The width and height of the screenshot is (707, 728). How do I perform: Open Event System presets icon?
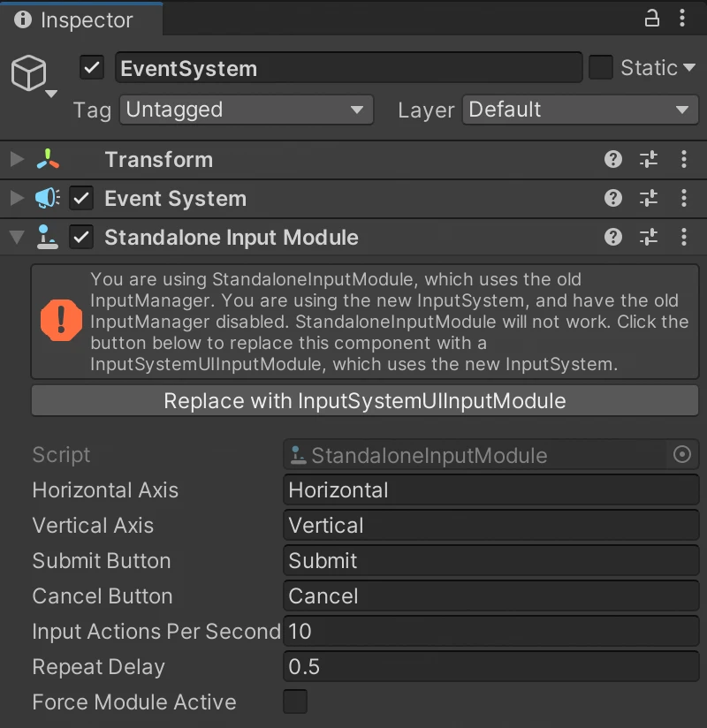tap(649, 199)
